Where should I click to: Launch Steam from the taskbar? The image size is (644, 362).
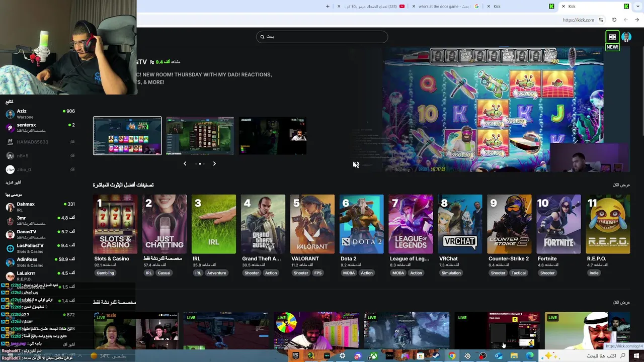pos(436,356)
